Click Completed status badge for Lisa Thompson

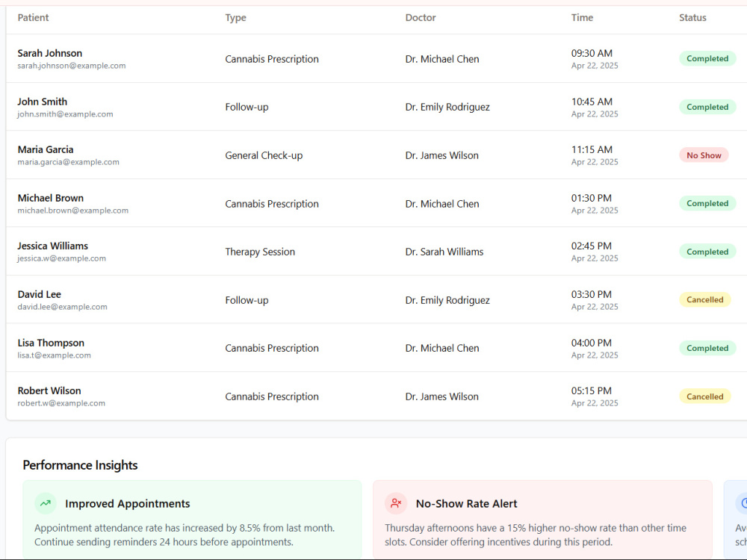(707, 348)
